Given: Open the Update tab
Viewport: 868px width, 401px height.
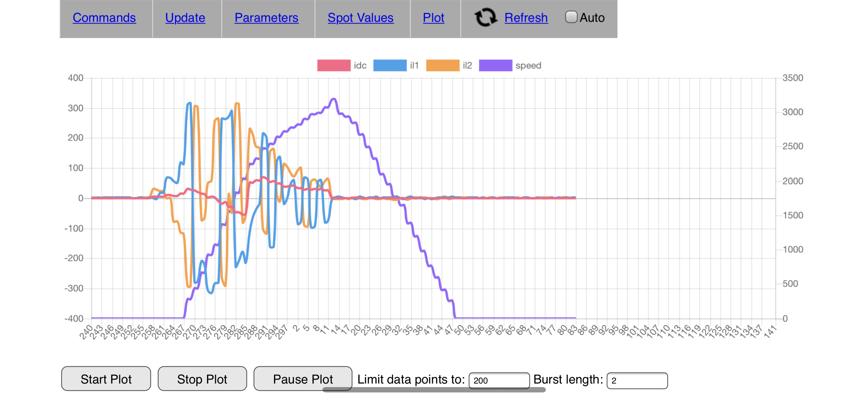Looking at the screenshot, I should [185, 18].
